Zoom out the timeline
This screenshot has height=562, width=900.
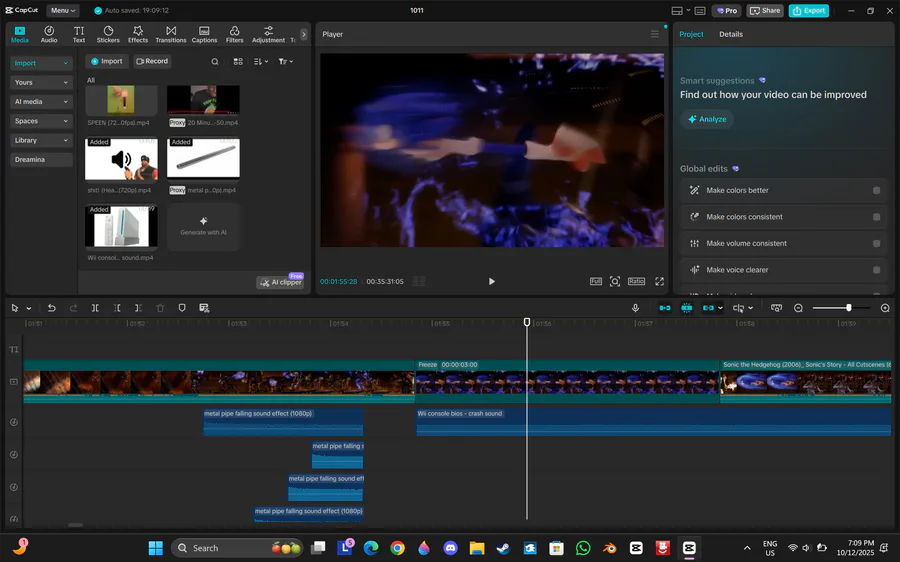click(798, 308)
